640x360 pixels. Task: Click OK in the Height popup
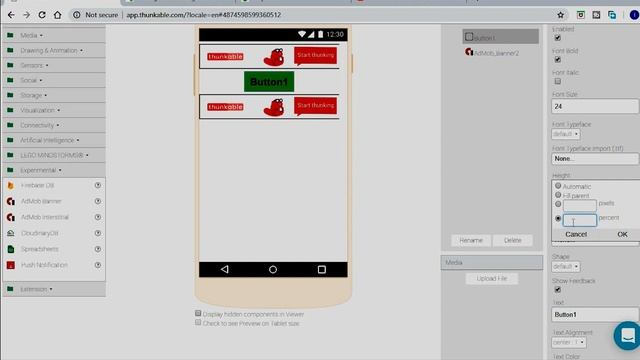click(622, 234)
